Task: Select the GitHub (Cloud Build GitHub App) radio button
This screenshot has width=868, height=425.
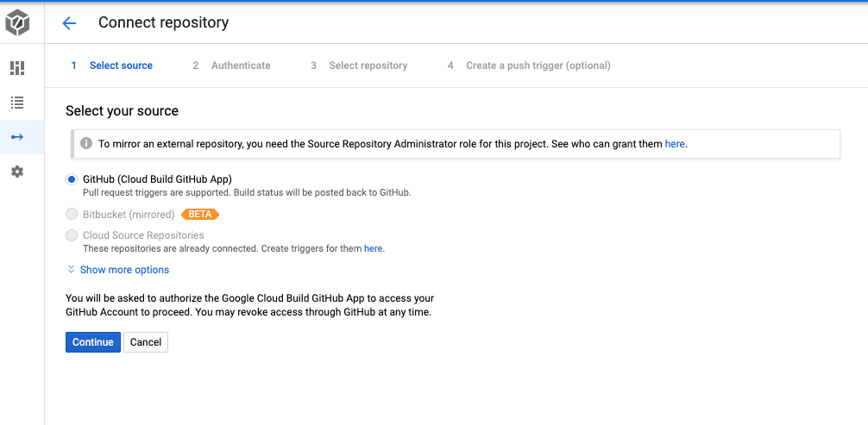Action: [72, 179]
